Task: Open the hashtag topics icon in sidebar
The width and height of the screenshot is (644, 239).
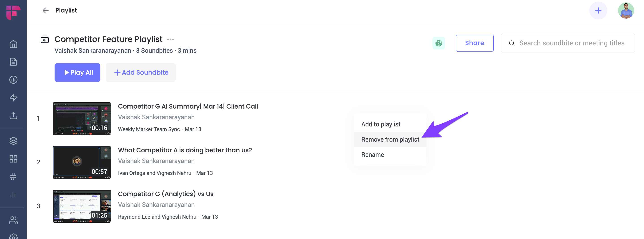Action: pyautogui.click(x=13, y=176)
